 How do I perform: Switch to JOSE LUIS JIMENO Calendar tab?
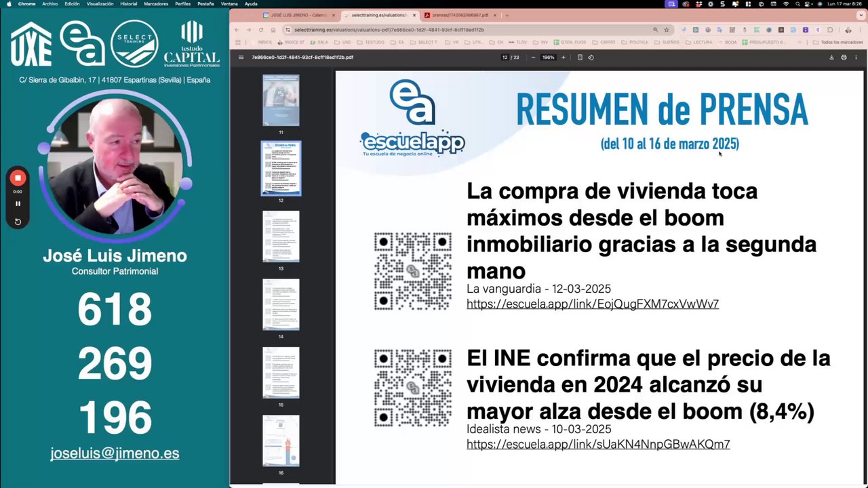(298, 15)
